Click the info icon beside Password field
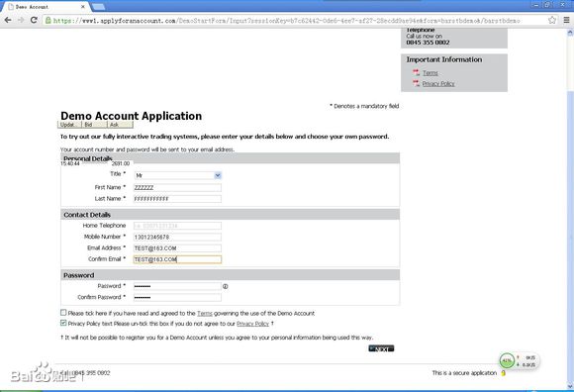The width and height of the screenshot is (574, 392). pos(225,286)
